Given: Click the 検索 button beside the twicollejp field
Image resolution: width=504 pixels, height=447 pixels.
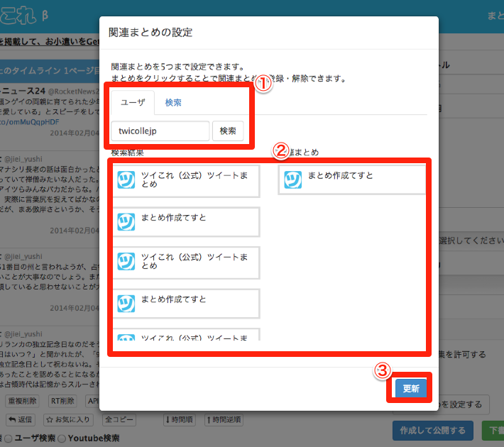Looking at the screenshot, I should pyautogui.click(x=228, y=131).
